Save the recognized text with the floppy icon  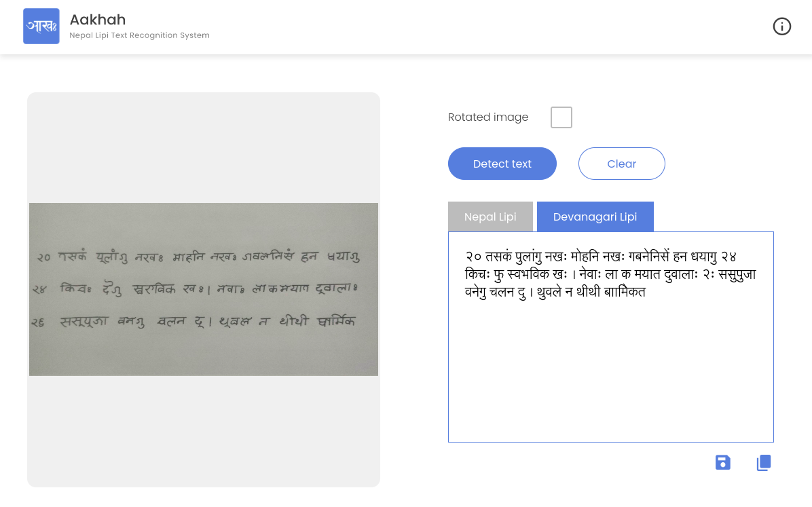tap(723, 463)
